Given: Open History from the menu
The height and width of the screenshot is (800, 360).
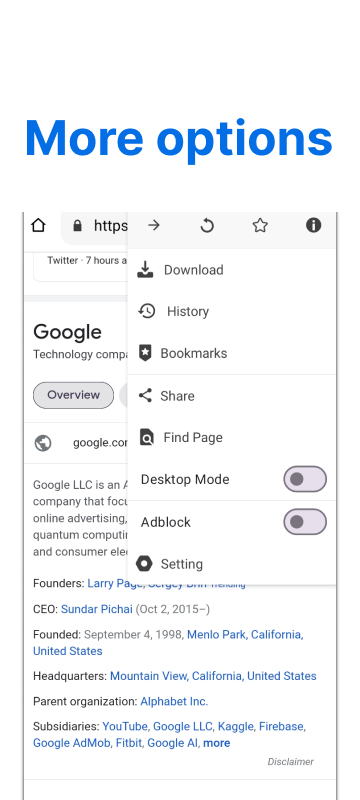Looking at the screenshot, I should [x=231, y=311].
